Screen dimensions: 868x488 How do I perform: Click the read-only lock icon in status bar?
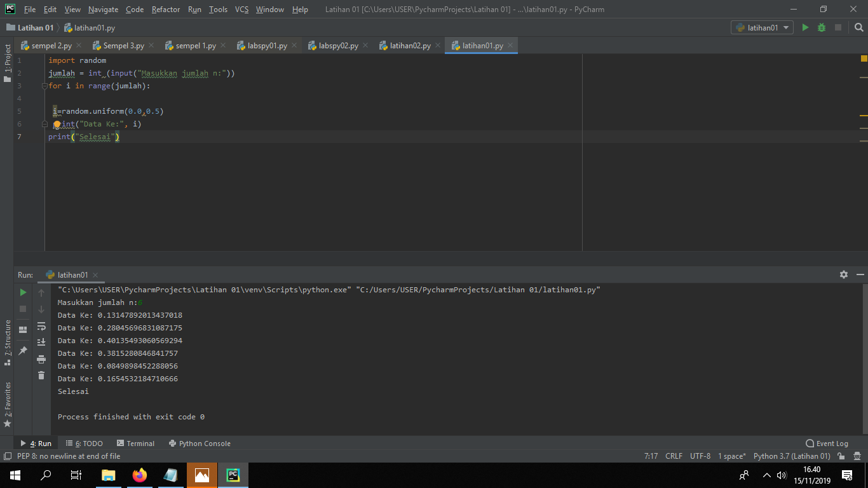tap(841, 456)
